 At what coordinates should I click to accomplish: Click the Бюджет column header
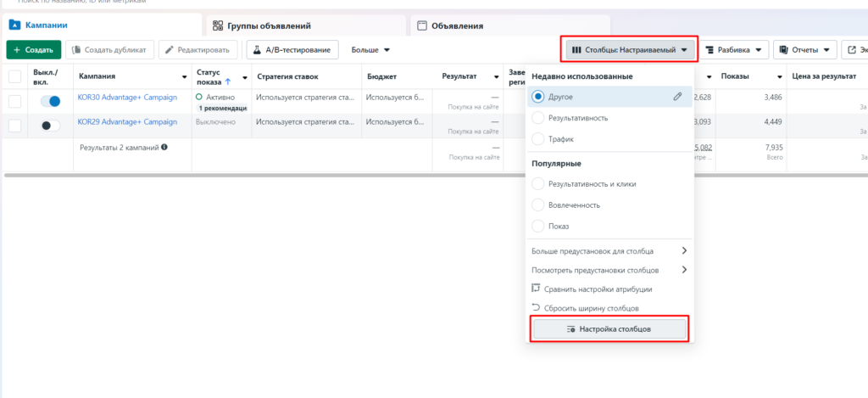382,76
